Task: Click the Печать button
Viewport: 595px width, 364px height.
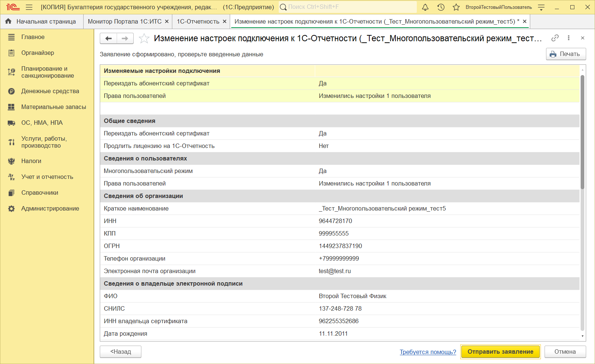Action: (x=566, y=54)
